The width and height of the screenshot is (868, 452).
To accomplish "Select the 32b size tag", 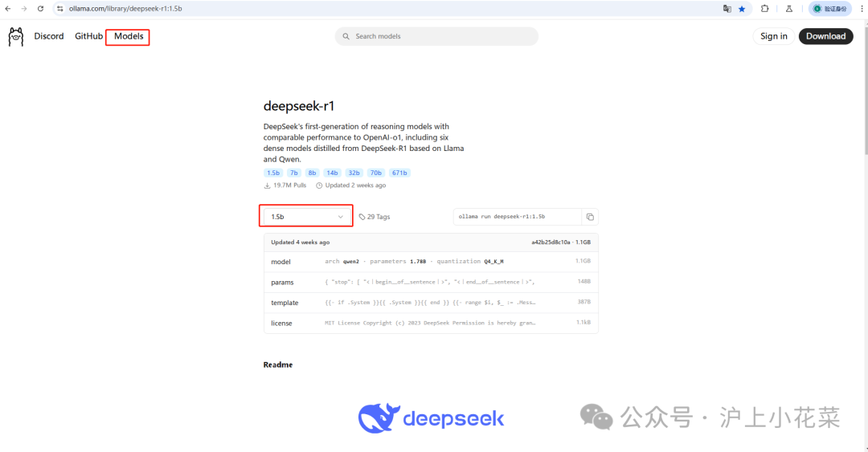I will [354, 173].
